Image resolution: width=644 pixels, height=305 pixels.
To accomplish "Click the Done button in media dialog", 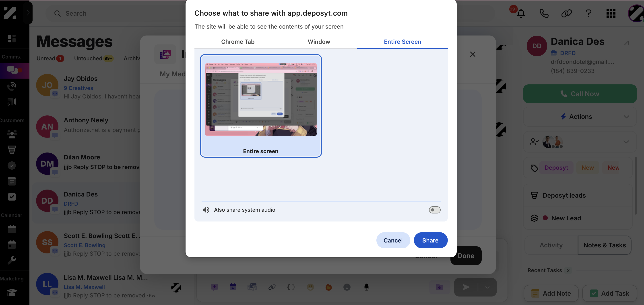I will 466,255.
